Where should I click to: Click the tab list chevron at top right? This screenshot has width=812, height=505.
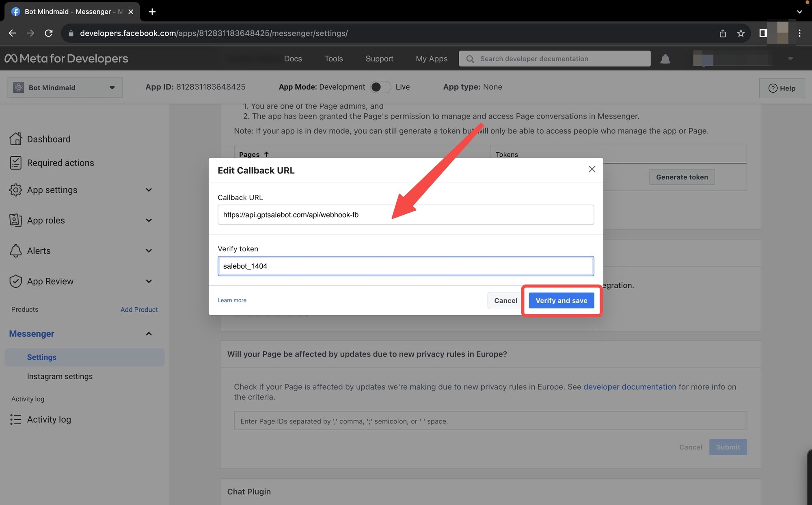pos(799,12)
